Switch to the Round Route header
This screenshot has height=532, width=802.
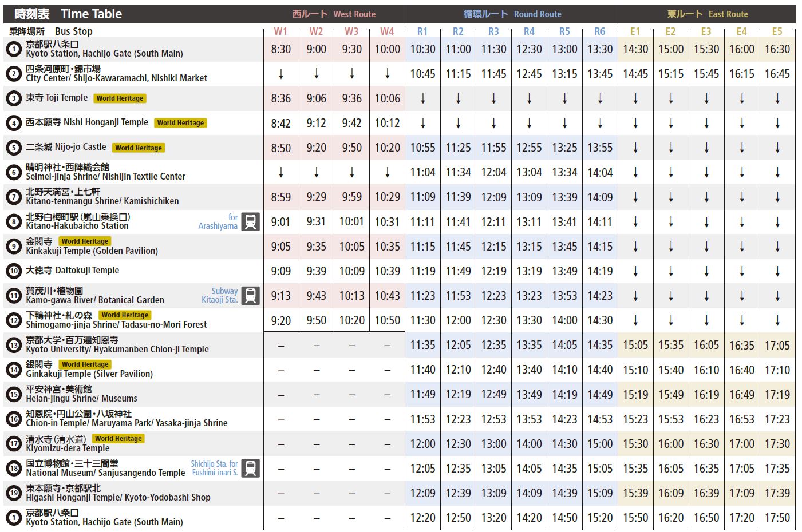point(512,14)
